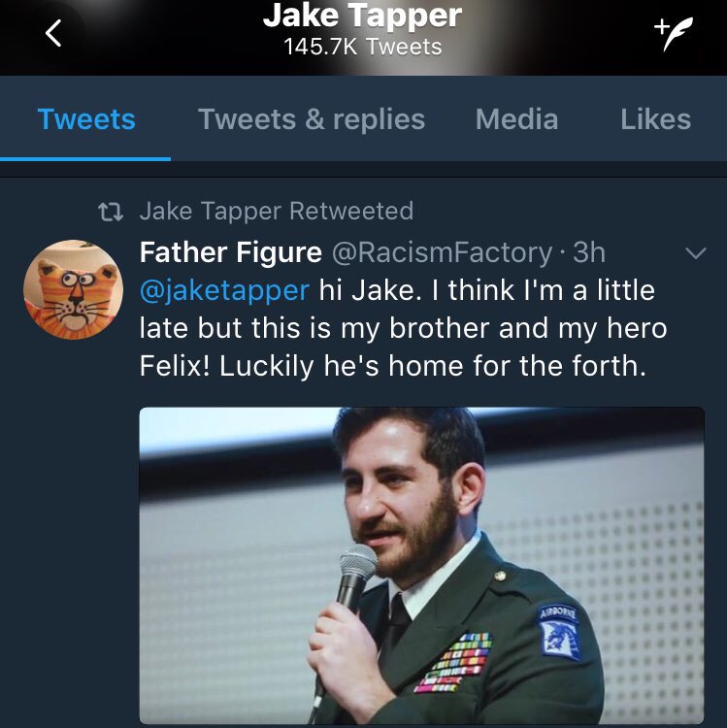Open the tweet text about brother Felix
Image resolution: width=727 pixels, height=728 pixels.
click(x=403, y=328)
